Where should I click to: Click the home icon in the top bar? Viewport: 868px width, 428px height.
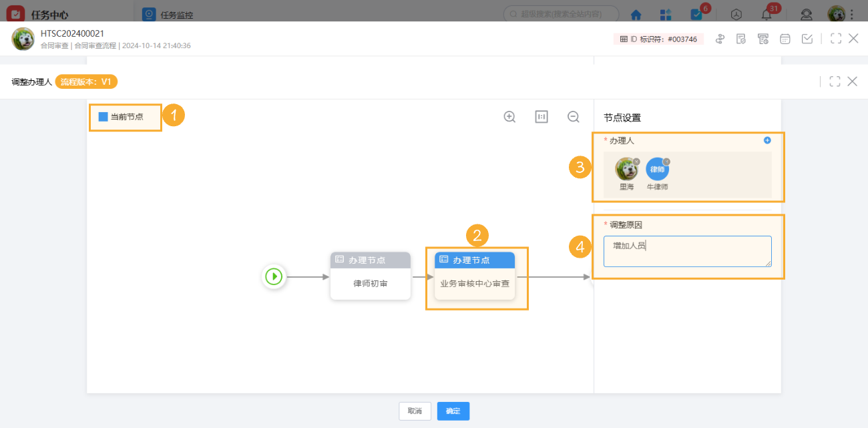point(635,14)
